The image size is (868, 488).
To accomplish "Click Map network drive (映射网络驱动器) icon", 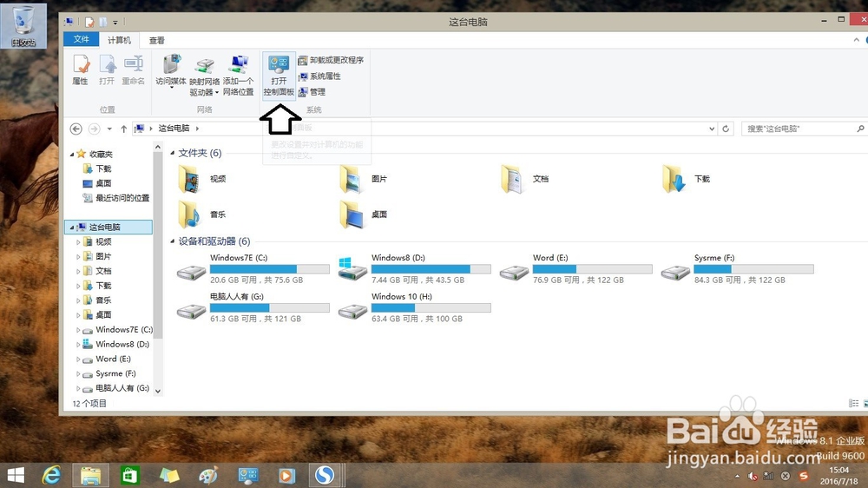I will tap(204, 76).
